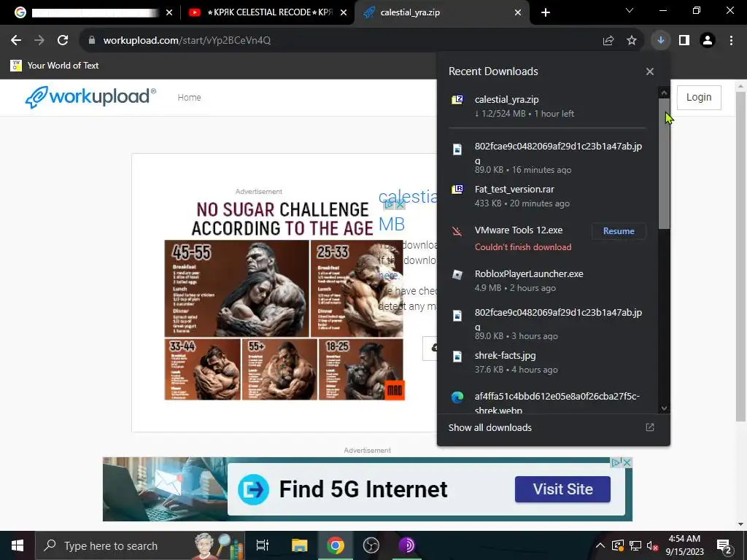This screenshot has height=560, width=747.
Task: Click the failed download icon for VMware Tools
Action: [x=457, y=231]
